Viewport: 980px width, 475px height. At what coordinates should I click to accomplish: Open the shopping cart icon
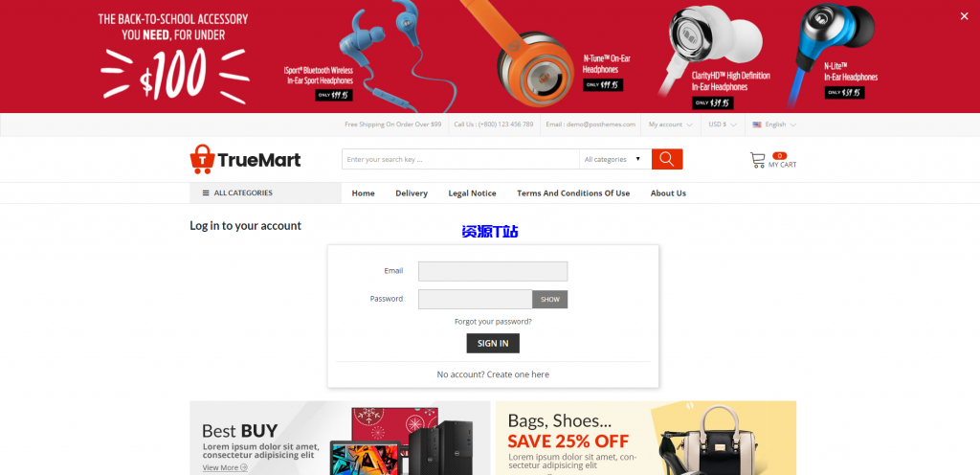758,161
